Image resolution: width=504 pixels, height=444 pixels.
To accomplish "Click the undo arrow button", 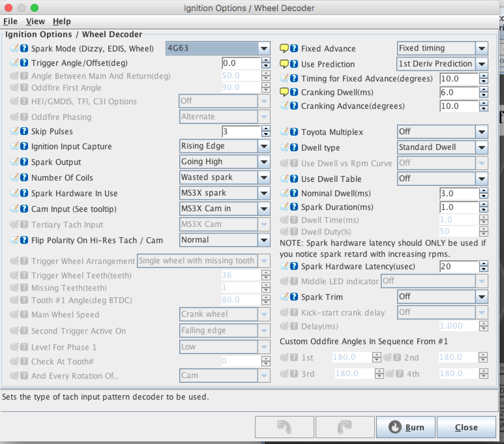I will (x=284, y=427).
